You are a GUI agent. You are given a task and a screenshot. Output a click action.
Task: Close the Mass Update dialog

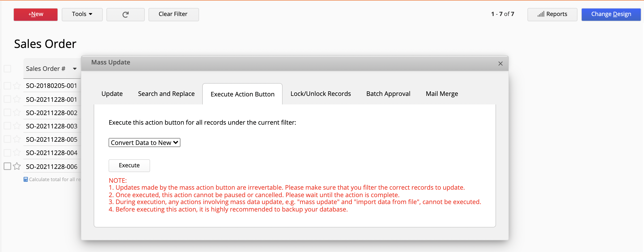(x=500, y=63)
